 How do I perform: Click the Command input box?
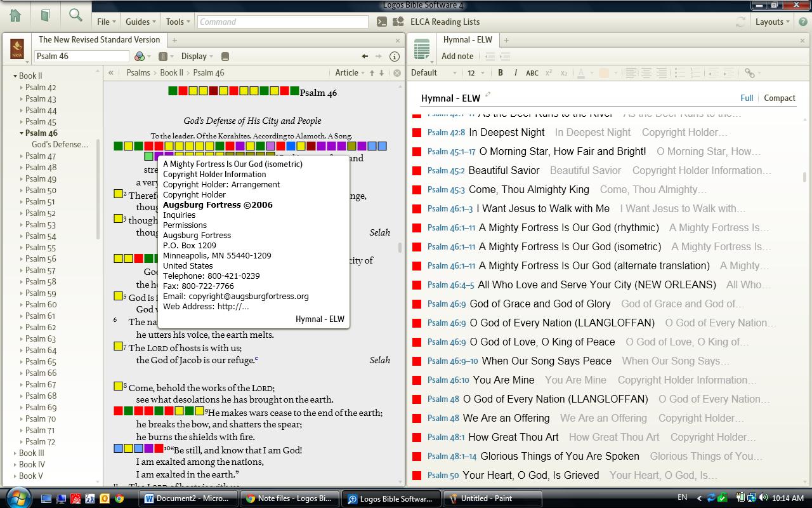[x=283, y=22]
